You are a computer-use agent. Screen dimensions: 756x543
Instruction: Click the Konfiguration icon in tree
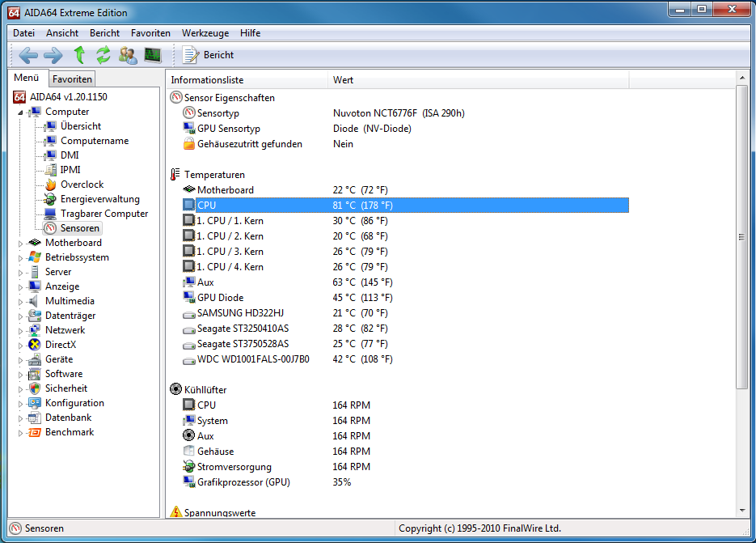coord(35,403)
